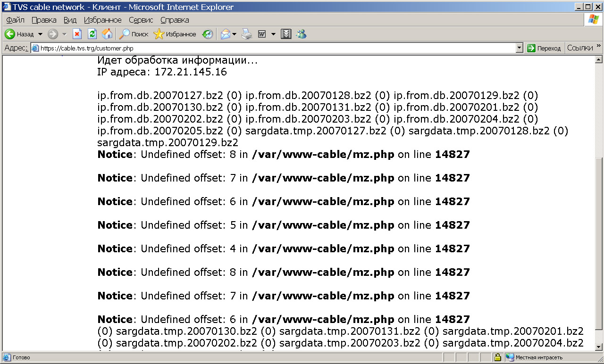Open the Messenger icon in toolbar
The height and width of the screenshot is (364, 604).
coord(301,34)
